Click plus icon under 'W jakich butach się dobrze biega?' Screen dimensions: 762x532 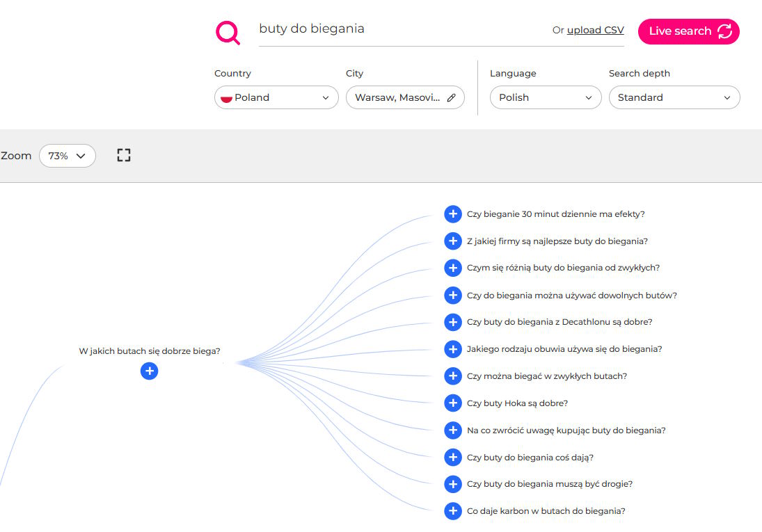[x=149, y=371]
